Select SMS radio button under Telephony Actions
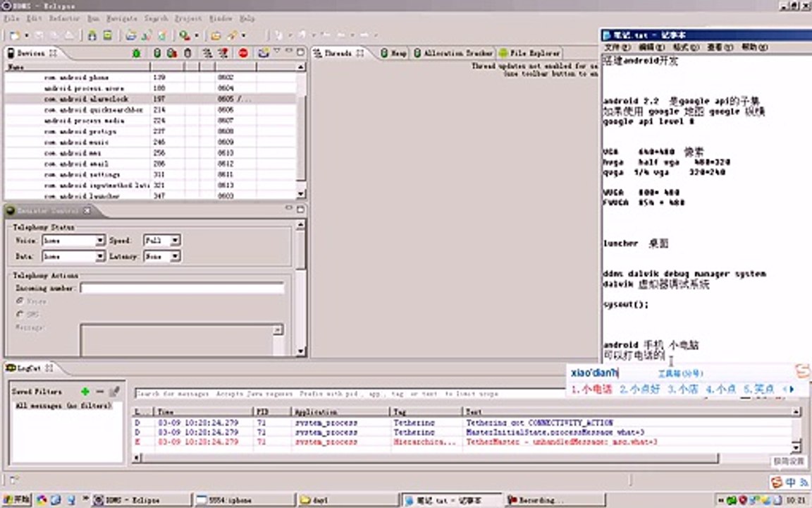This screenshot has width=812, height=508. [20, 313]
